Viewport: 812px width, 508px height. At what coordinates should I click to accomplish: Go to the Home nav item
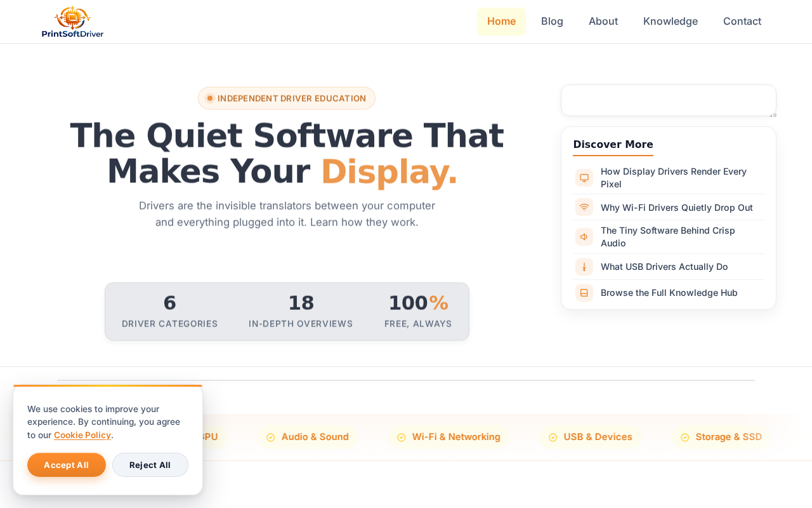[x=501, y=22]
